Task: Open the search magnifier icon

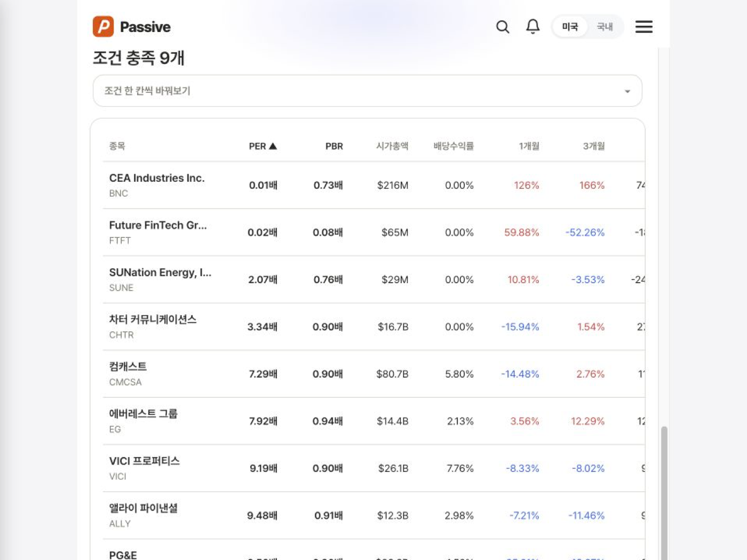Action: point(503,27)
